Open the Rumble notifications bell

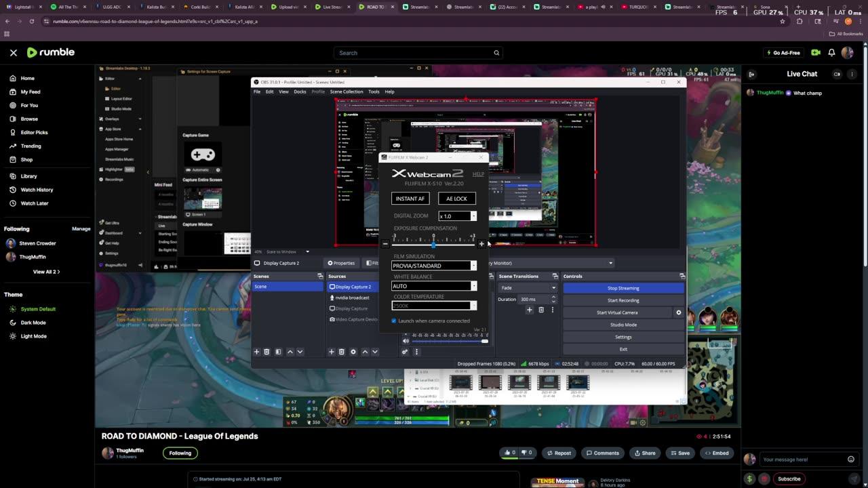click(831, 52)
